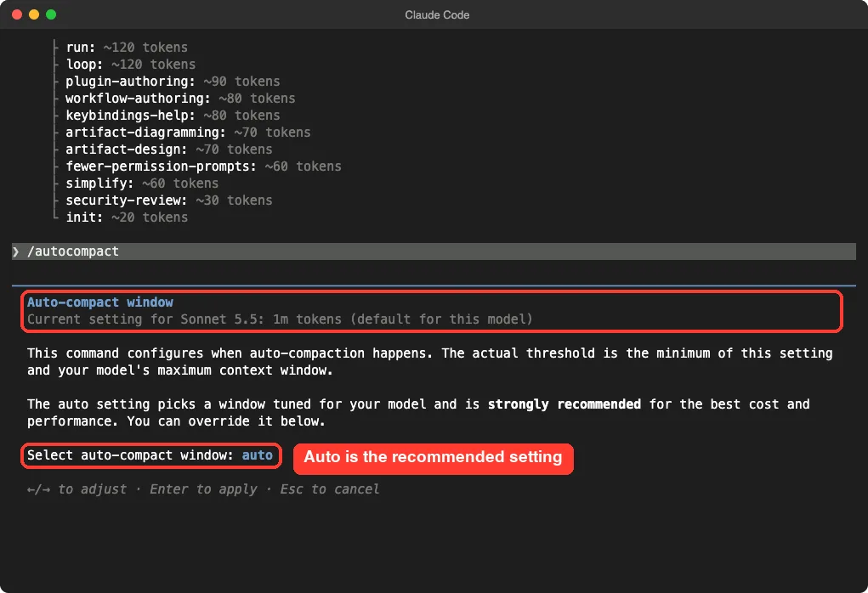Click the 'artifact-diagramming: ~70 tokens' row
868x593 pixels.
click(x=188, y=133)
